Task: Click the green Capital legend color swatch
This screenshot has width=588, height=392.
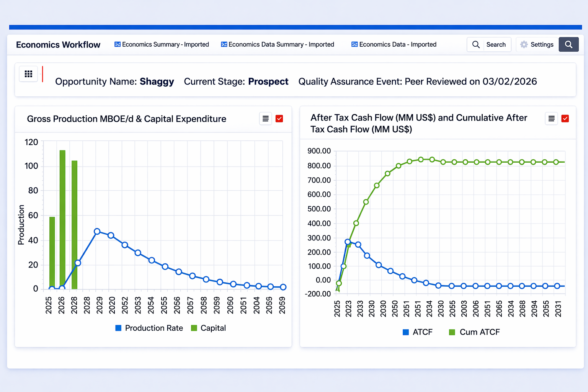Action: pyautogui.click(x=194, y=328)
